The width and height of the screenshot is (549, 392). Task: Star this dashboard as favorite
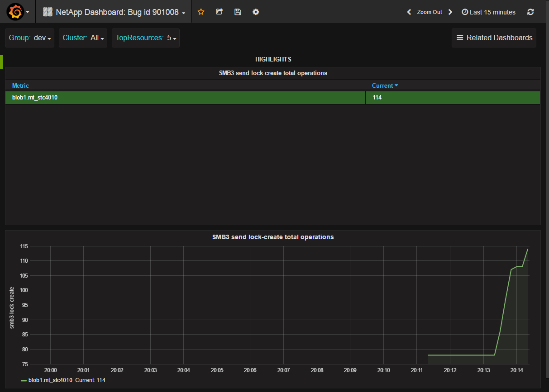[x=201, y=12]
